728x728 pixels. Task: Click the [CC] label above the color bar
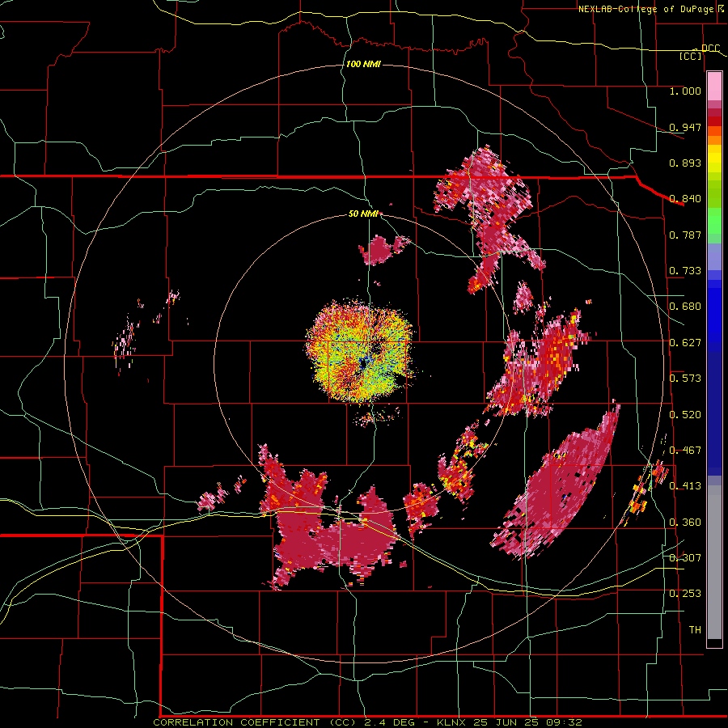click(691, 56)
